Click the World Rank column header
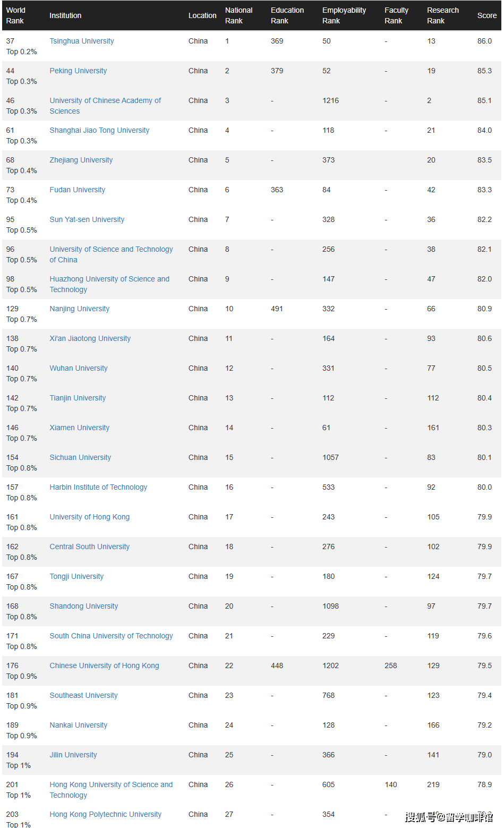This screenshot has height=828, width=504. click(16, 15)
